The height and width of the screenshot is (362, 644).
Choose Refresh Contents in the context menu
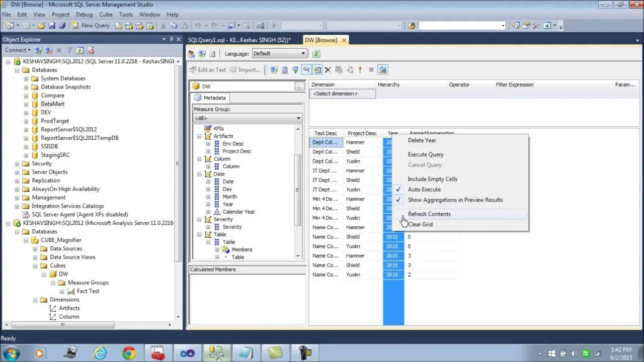point(460,214)
